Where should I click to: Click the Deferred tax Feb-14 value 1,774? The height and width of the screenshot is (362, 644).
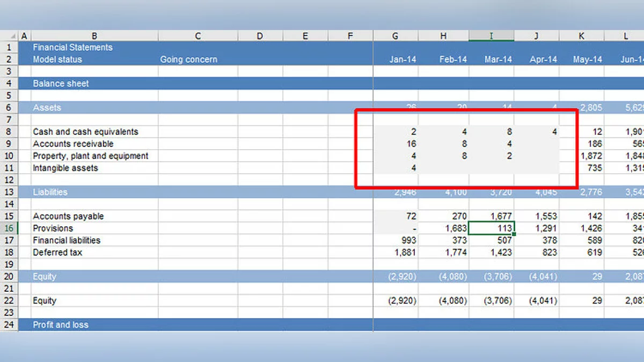pos(443,252)
